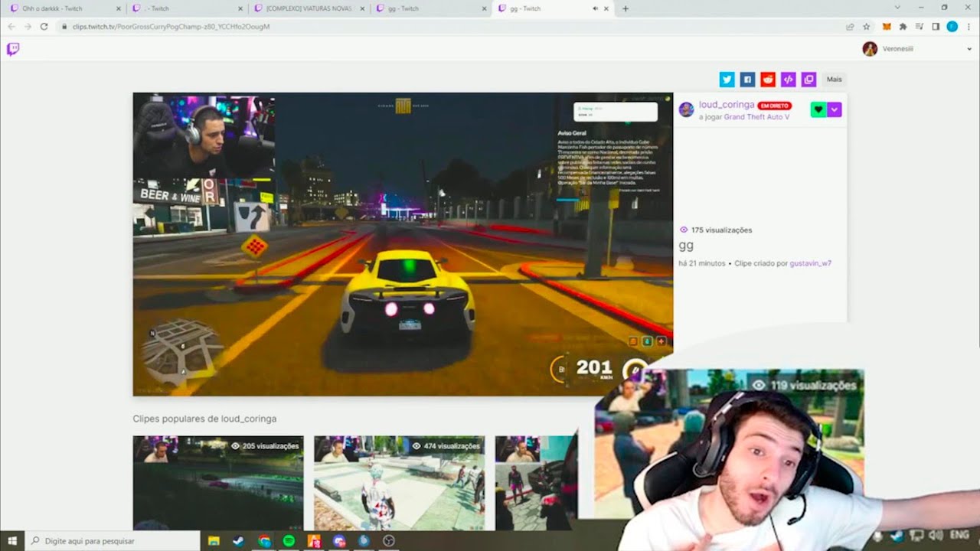980x551 pixels.
Task: Click the browser forward arrow
Action: pyautogui.click(x=28, y=26)
